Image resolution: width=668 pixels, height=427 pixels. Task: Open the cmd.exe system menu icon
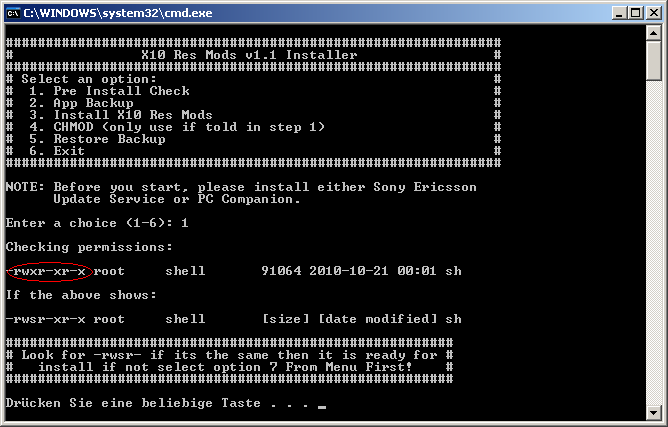pyautogui.click(x=13, y=13)
